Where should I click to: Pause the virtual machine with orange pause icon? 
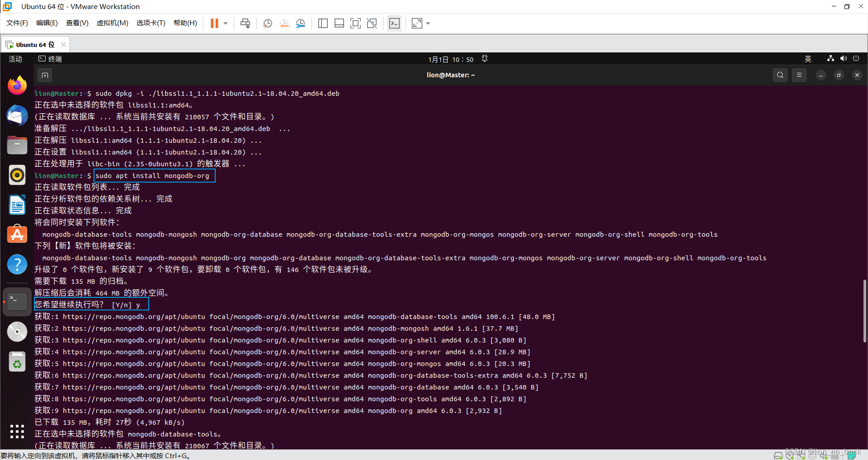pos(214,23)
